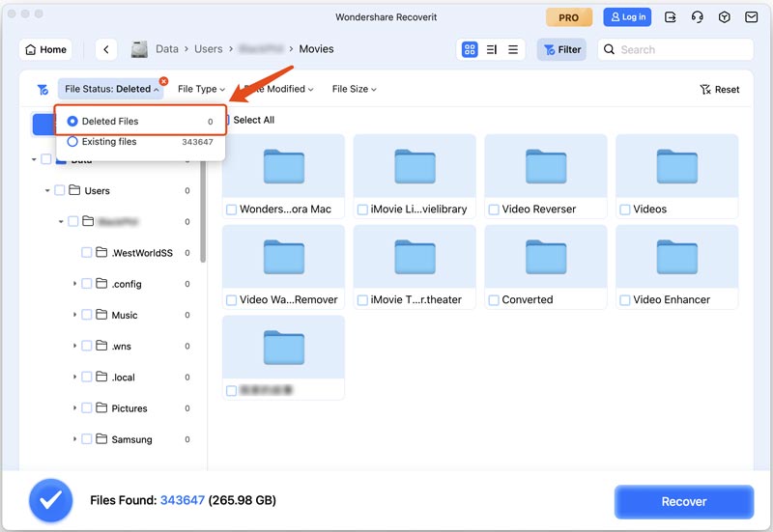Open the Converted folder icon
Viewport: 773px width, 532px height.
point(546,257)
